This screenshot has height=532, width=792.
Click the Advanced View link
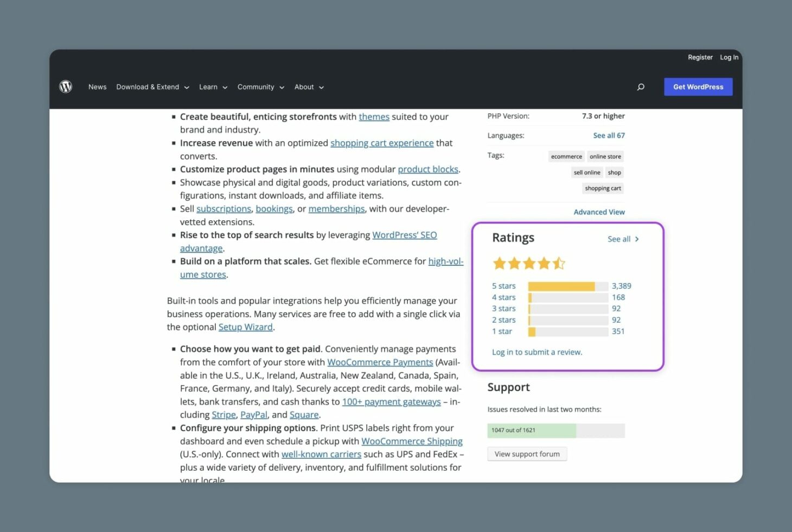(599, 211)
